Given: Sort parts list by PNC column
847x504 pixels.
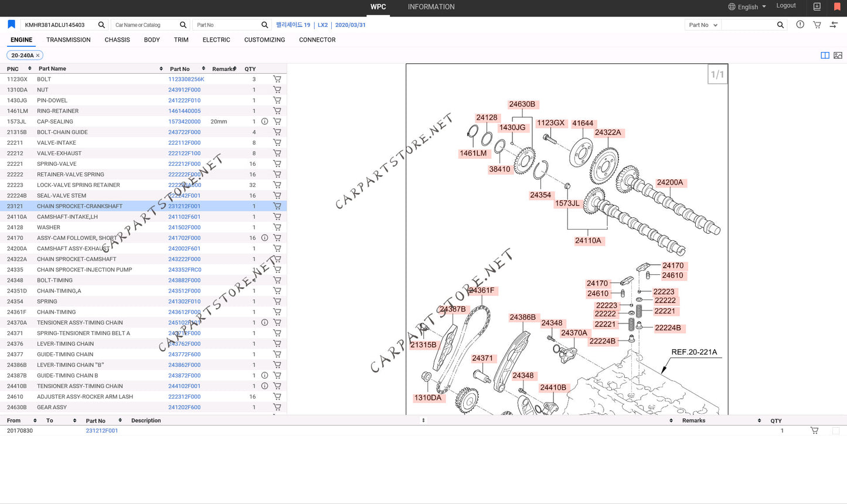Looking at the screenshot, I should (x=30, y=69).
